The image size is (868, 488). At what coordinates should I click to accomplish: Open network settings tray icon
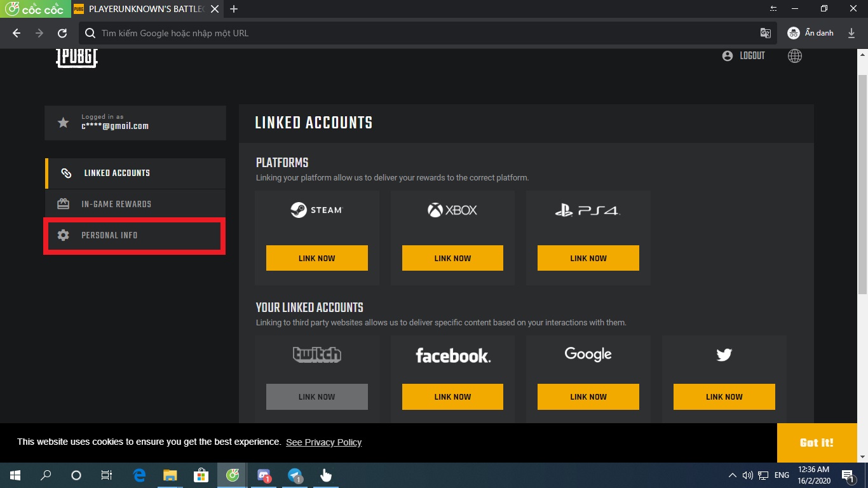[763, 475]
